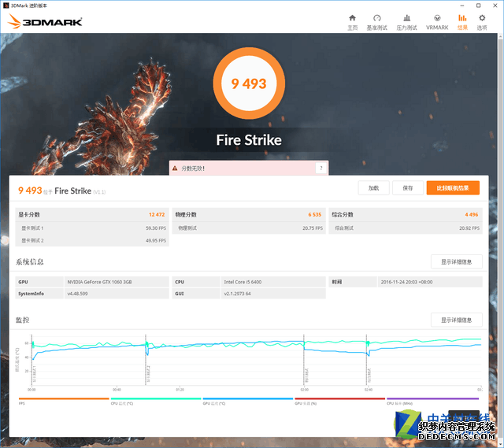Click the Fire Strike title on banner
Image resolution: width=504 pixels, height=448 pixels.
(249, 140)
